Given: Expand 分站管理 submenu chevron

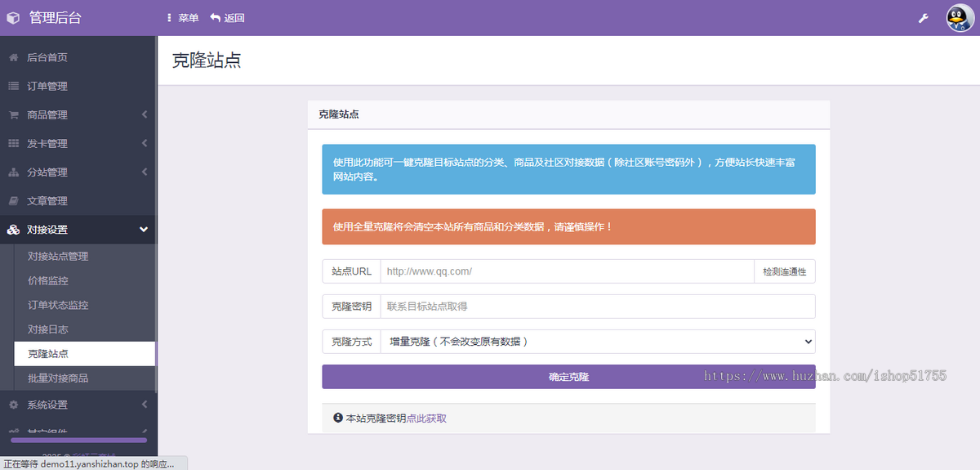Looking at the screenshot, I should click(144, 172).
